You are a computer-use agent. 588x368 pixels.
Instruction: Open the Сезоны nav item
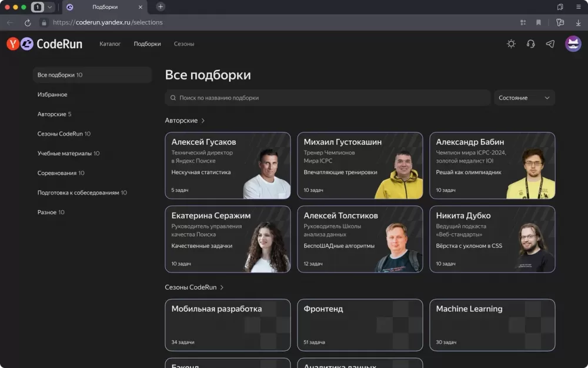tap(184, 44)
